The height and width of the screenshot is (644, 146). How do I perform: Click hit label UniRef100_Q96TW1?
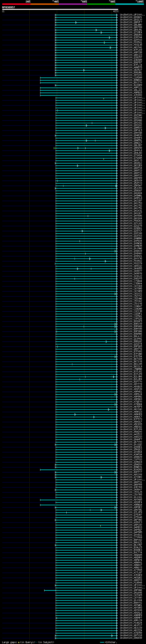131,510
